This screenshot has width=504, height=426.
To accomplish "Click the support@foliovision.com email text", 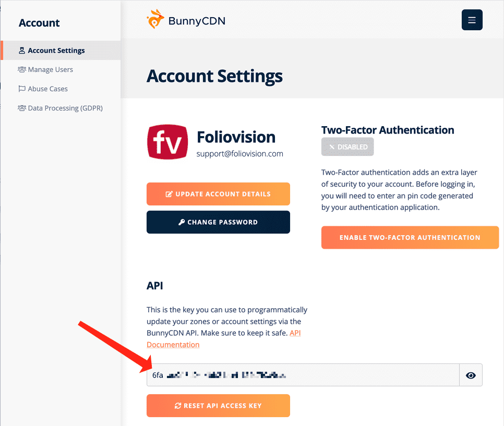I will pyautogui.click(x=239, y=154).
